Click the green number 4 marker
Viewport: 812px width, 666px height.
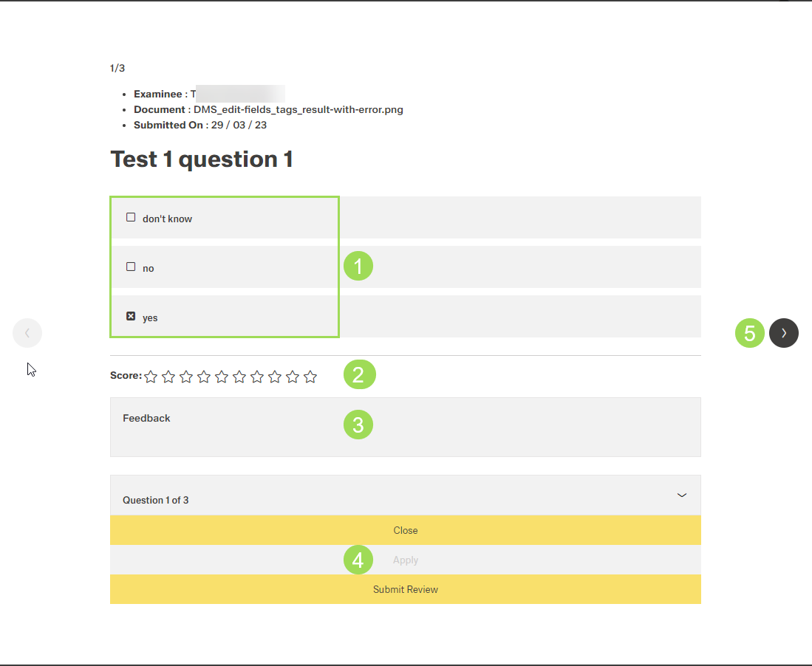[x=358, y=560]
